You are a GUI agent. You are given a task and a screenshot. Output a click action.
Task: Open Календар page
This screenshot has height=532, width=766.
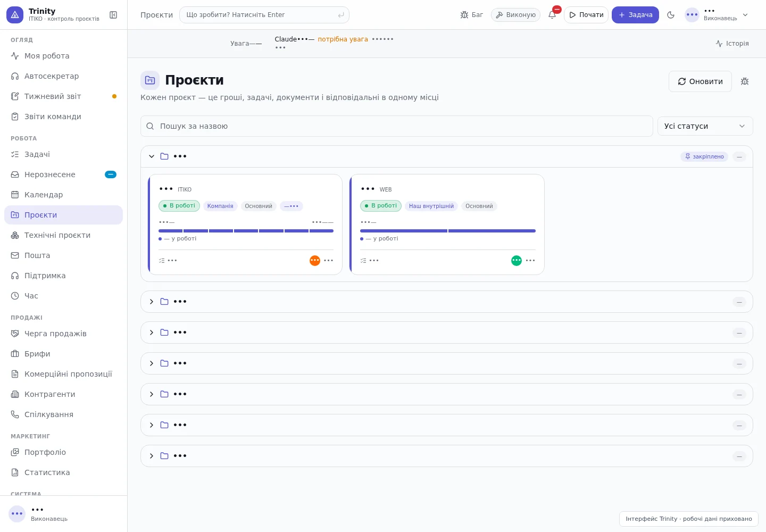pyautogui.click(x=63, y=195)
